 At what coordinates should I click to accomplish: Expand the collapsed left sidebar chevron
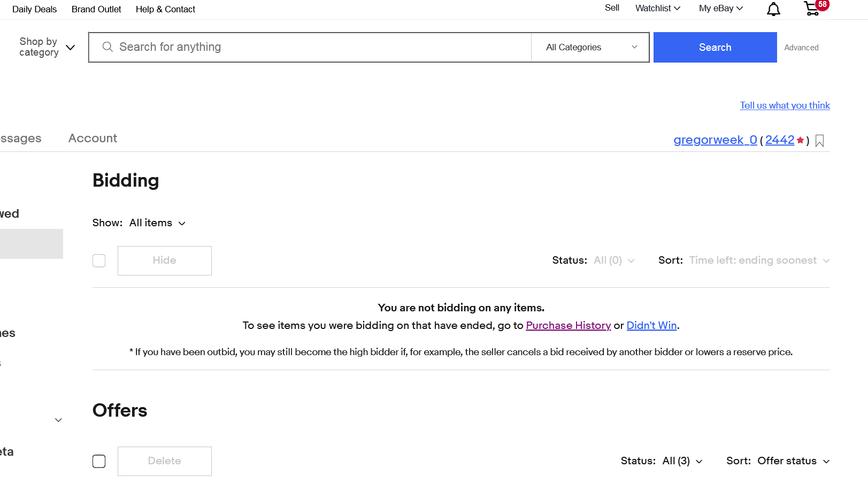point(58,420)
